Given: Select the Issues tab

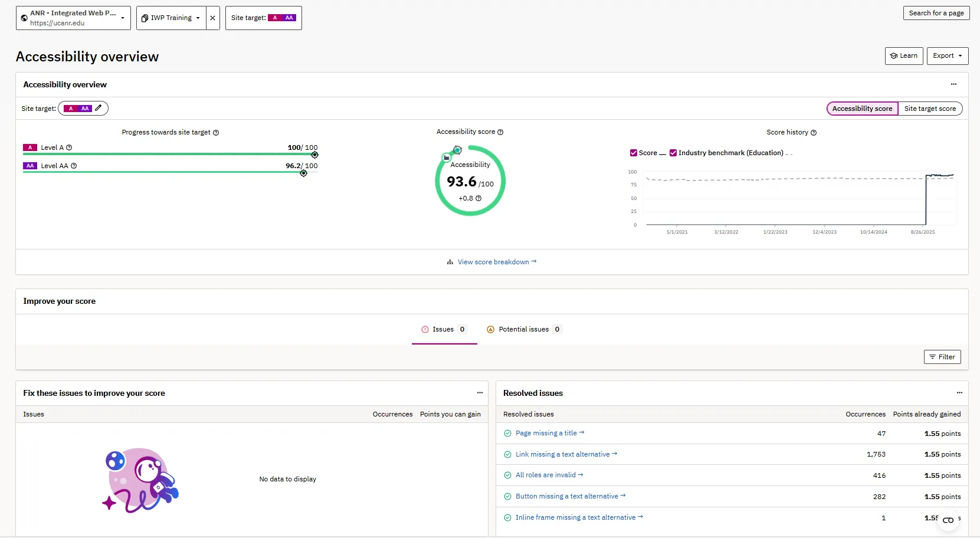Looking at the screenshot, I should pos(444,329).
